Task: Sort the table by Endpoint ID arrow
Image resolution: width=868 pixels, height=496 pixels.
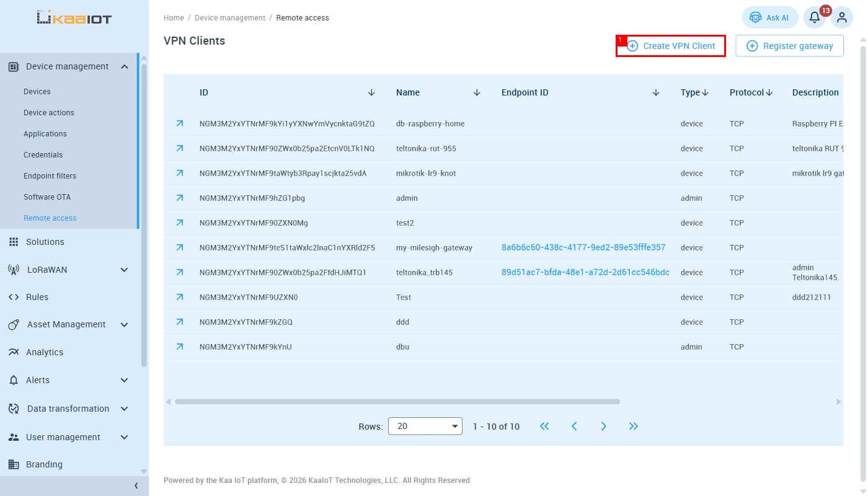Action: [656, 92]
